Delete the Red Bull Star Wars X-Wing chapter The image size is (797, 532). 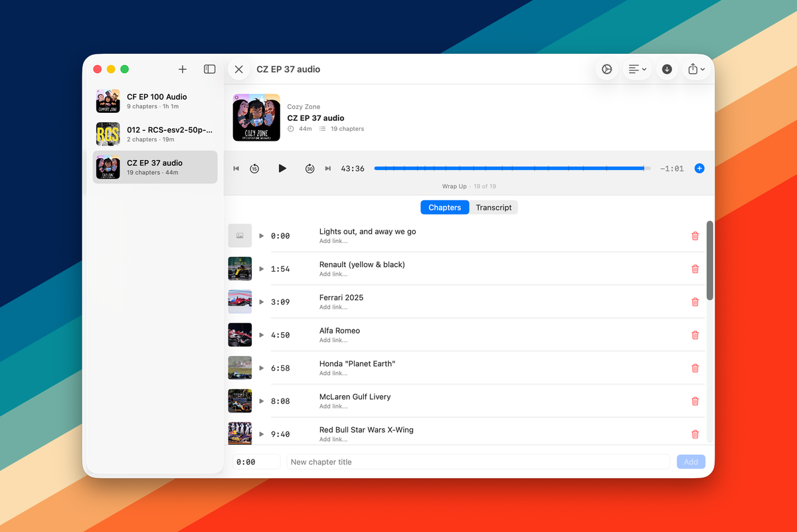coord(695,434)
